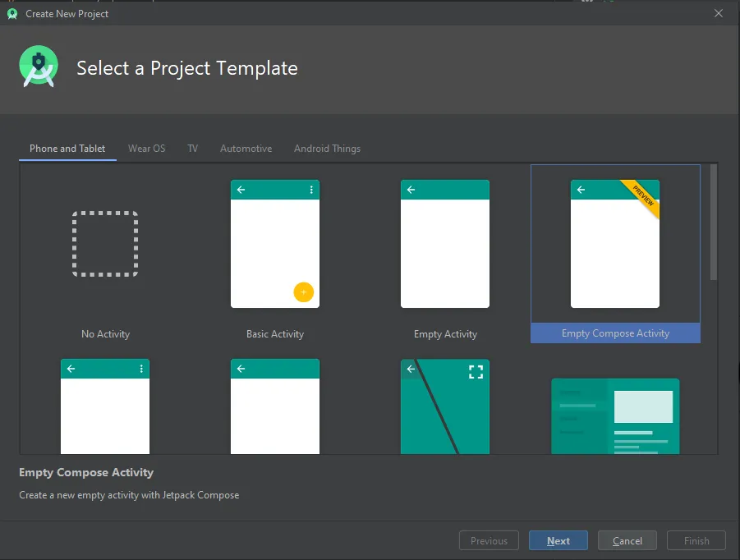Select the master/detail two-pane template icon

tap(615, 416)
